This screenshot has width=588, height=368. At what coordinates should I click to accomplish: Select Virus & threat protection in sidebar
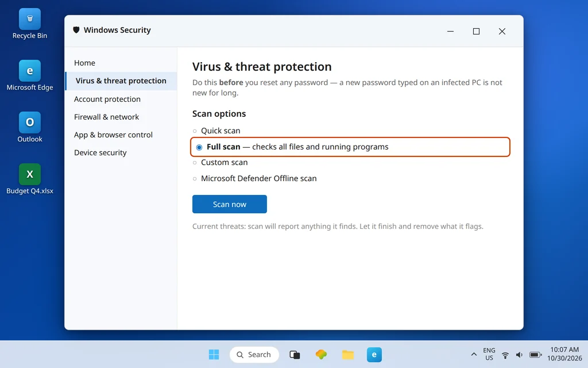121,80
